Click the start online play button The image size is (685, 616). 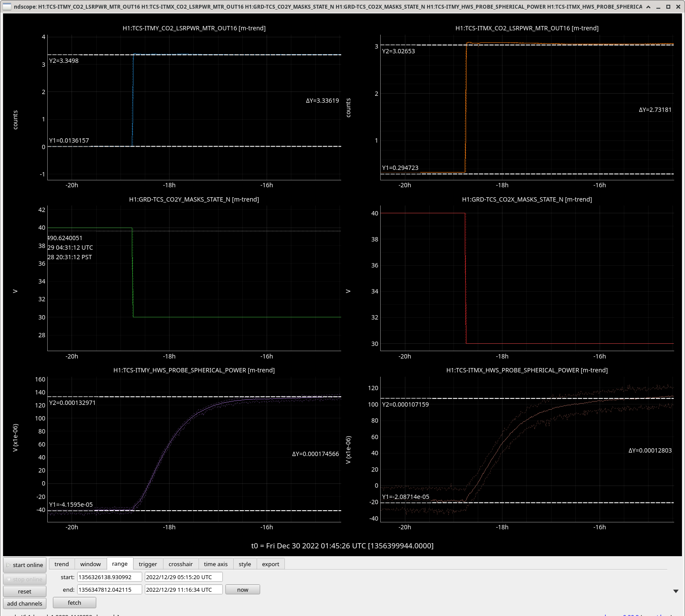click(x=25, y=565)
